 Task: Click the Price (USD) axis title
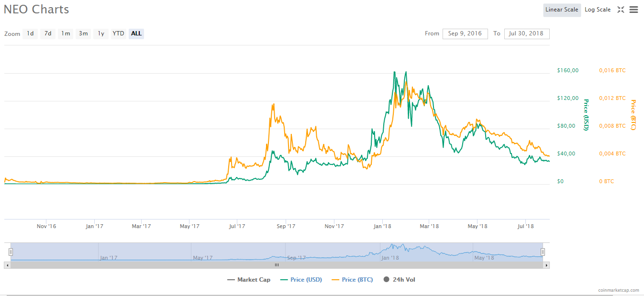[x=586, y=115]
